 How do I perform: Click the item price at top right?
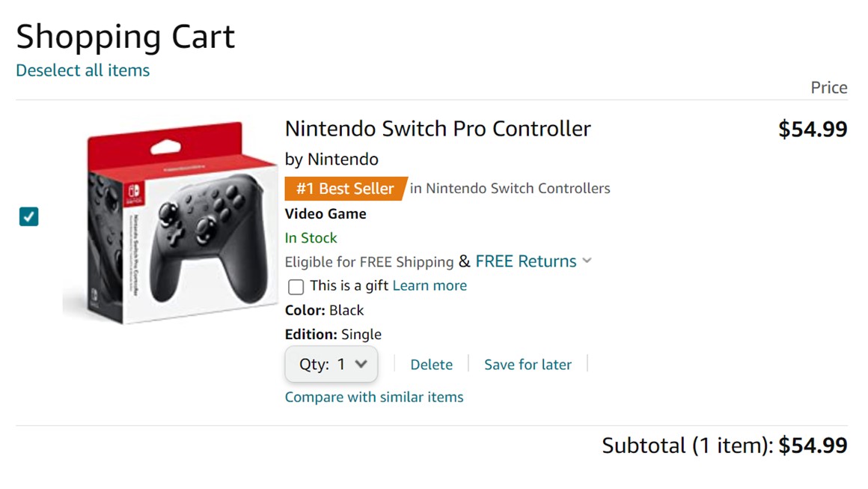click(x=813, y=130)
